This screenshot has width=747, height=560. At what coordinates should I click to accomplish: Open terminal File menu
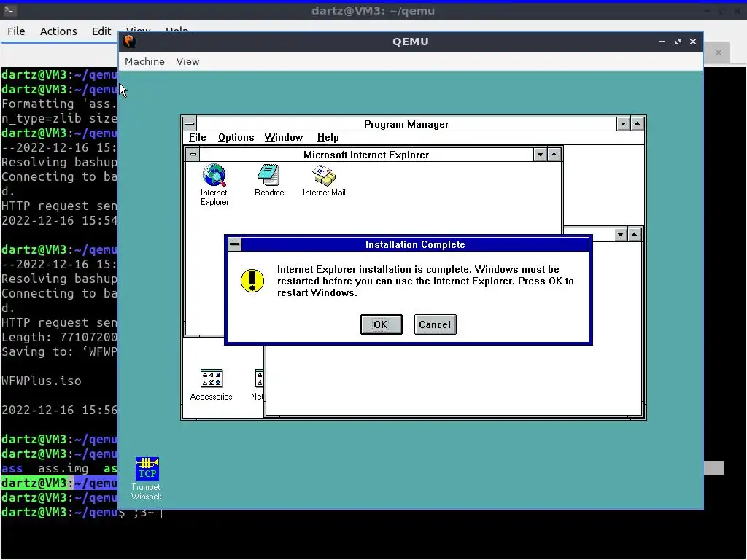16,31
